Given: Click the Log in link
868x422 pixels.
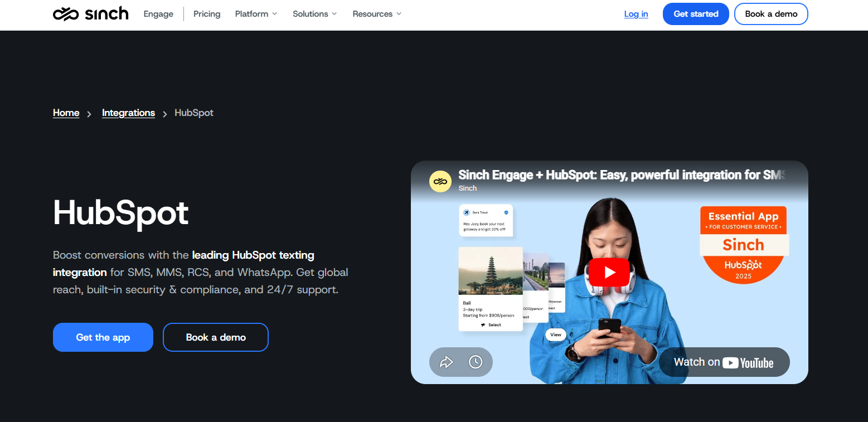Looking at the screenshot, I should coord(636,14).
